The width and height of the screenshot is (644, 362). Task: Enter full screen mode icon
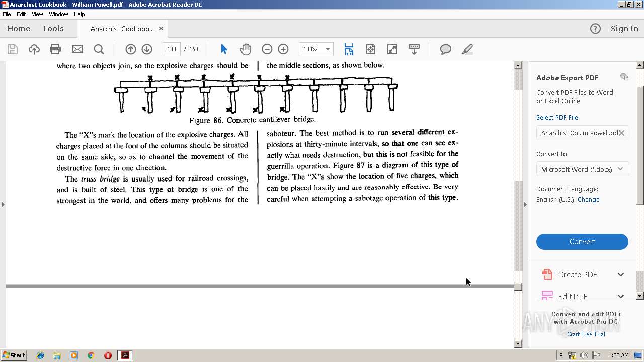click(x=392, y=49)
